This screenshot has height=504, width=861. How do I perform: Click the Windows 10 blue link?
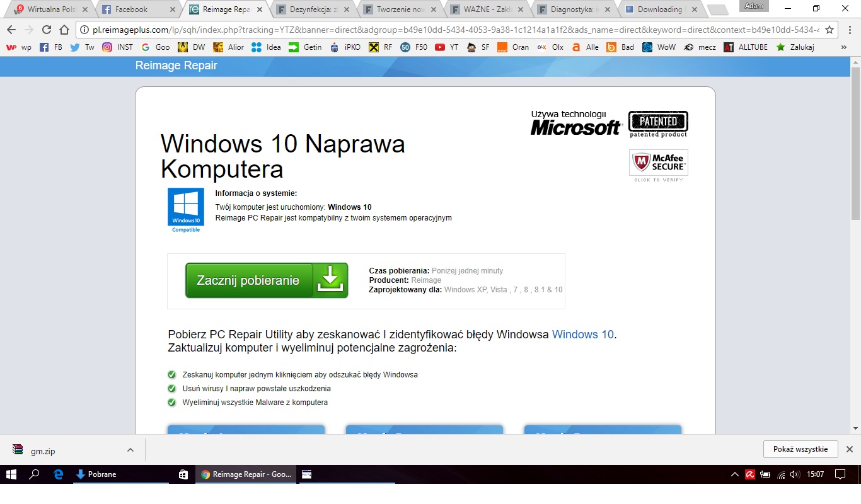(x=582, y=335)
